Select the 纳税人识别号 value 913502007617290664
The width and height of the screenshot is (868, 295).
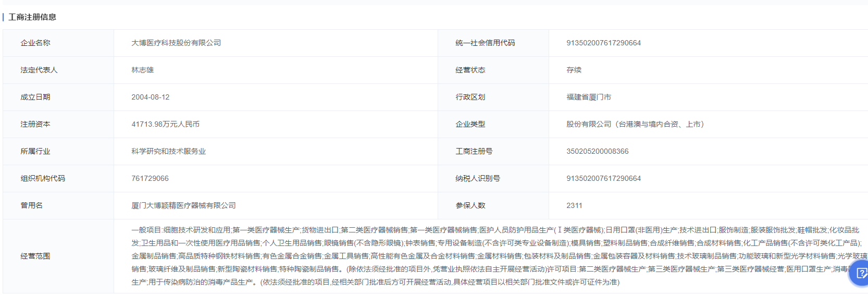[603, 178]
